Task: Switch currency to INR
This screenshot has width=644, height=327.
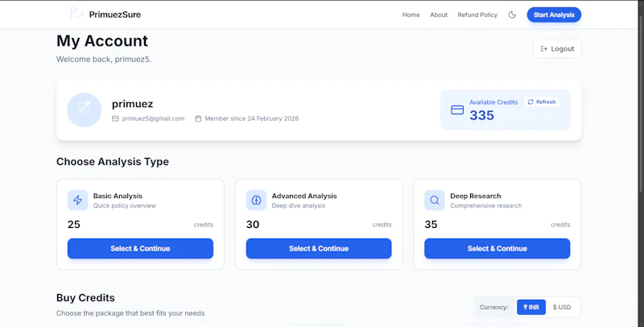Action: (531, 308)
